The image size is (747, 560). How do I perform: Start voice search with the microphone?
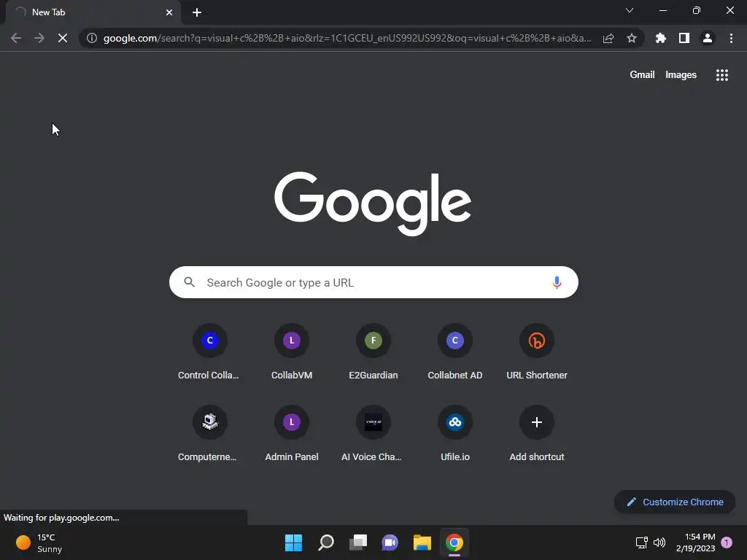(x=557, y=282)
